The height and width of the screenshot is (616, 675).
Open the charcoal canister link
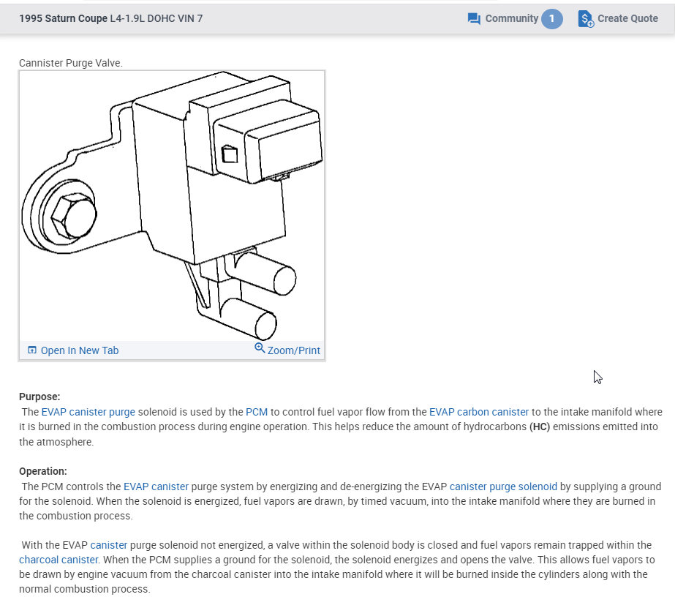pyautogui.click(x=59, y=560)
